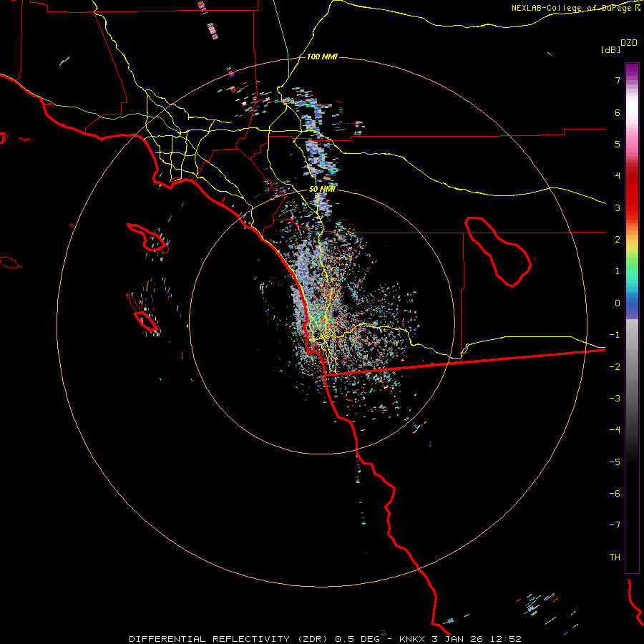Viewport: 644px width, 644px height.
Task: Click the DZD label above the color scale
Action: click(x=629, y=43)
